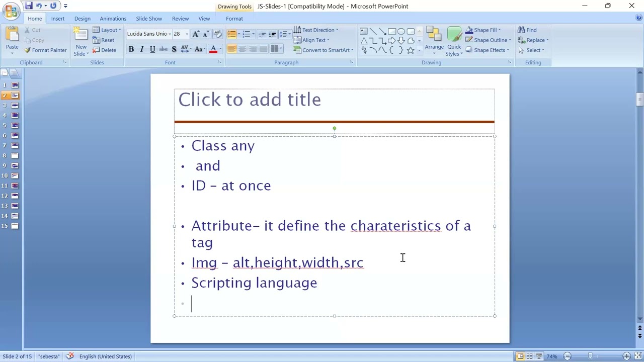Expand the Shape Fill menu
This screenshot has height=362, width=644.
click(x=483, y=30)
